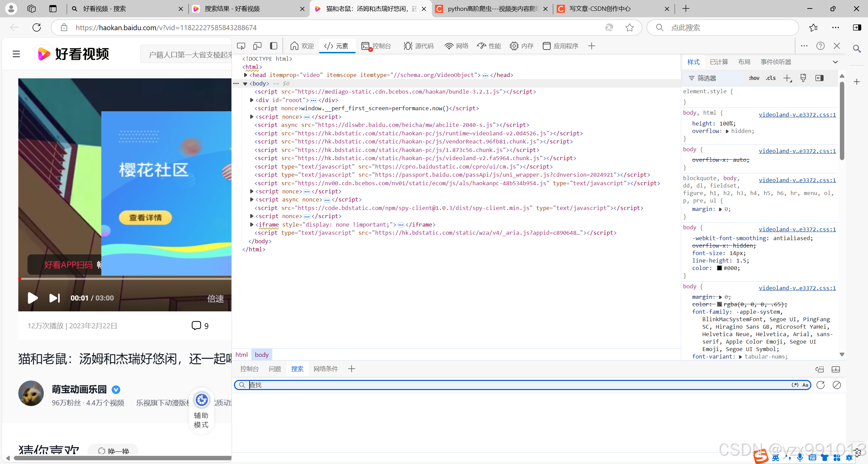Open the Memory (内存) tab
Image resolution: width=868 pixels, height=464 pixels.
(x=521, y=46)
